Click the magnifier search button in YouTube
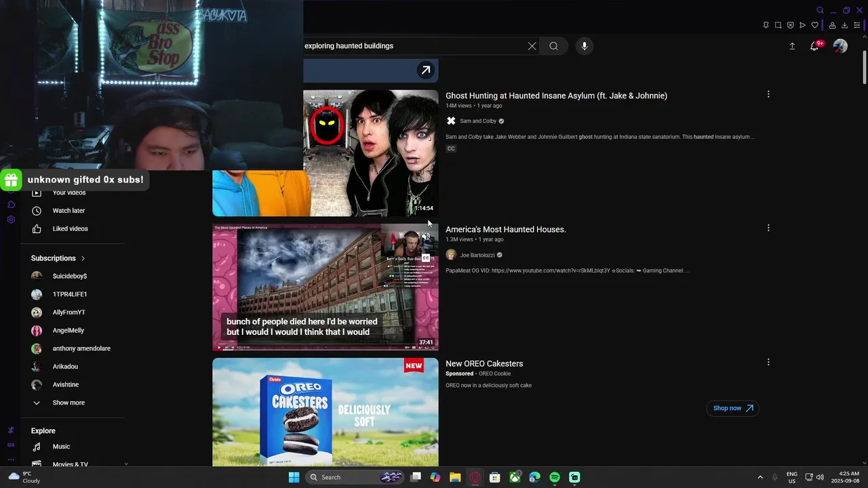Image resolution: width=868 pixels, height=488 pixels. coord(554,46)
